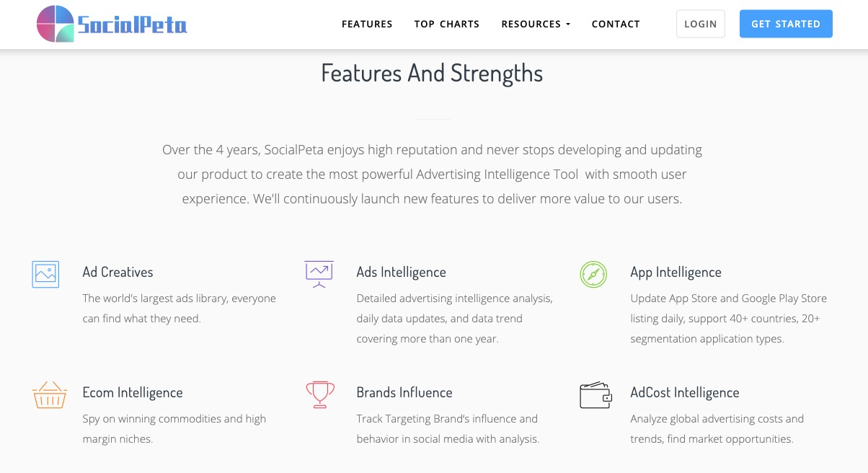Select the Features And Strengths title

[433, 73]
